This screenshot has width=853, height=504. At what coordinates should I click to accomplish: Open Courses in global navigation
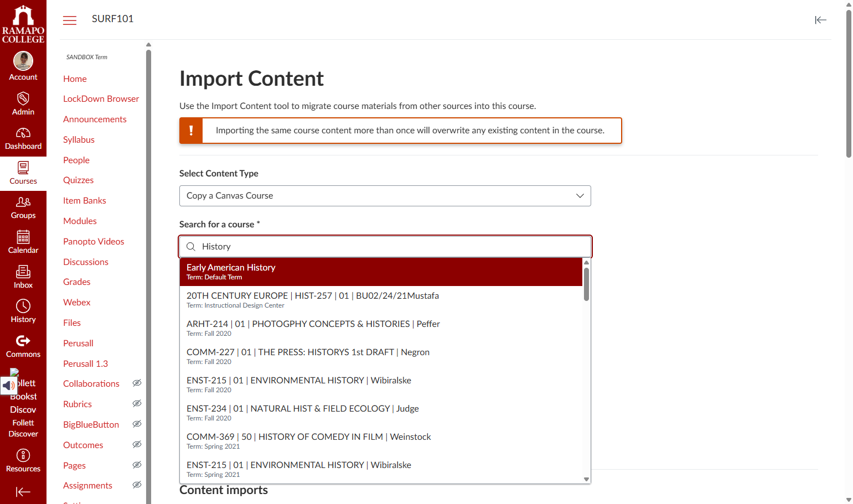tap(23, 174)
